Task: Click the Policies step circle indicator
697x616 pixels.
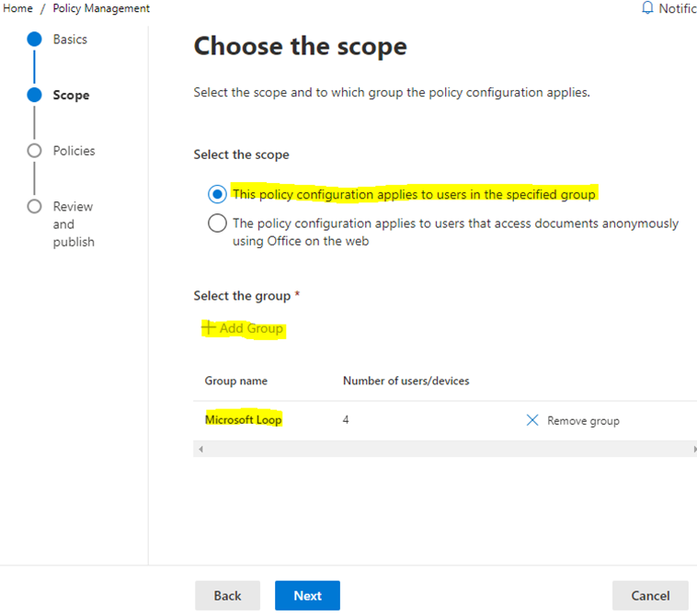Action: tap(34, 151)
